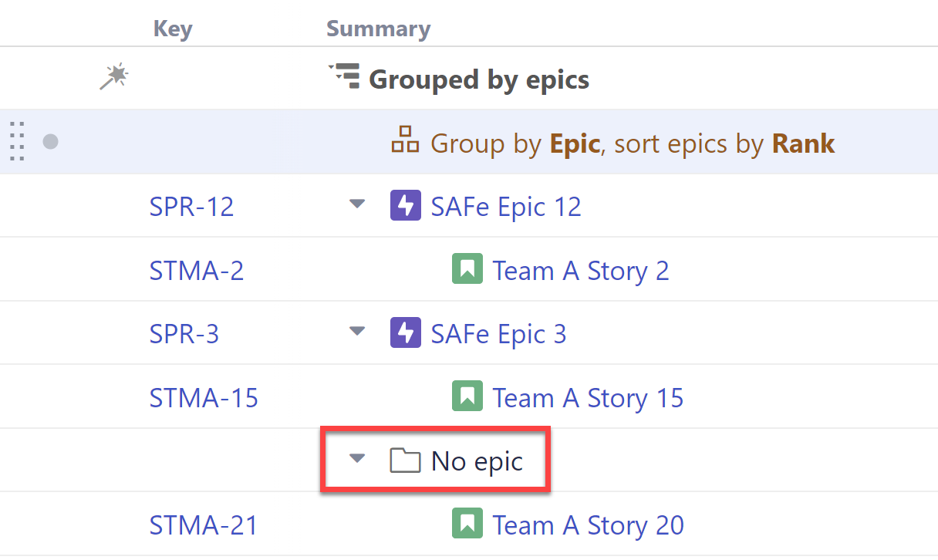Click the story icon next to Team A Story 20
The height and width of the screenshot is (560, 938).
click(467, 524)
